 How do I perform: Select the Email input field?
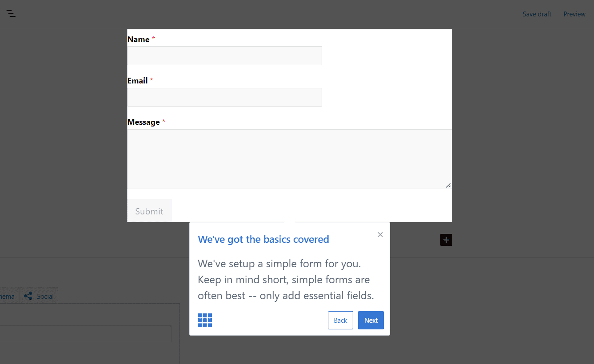click(x=224, y=97)
